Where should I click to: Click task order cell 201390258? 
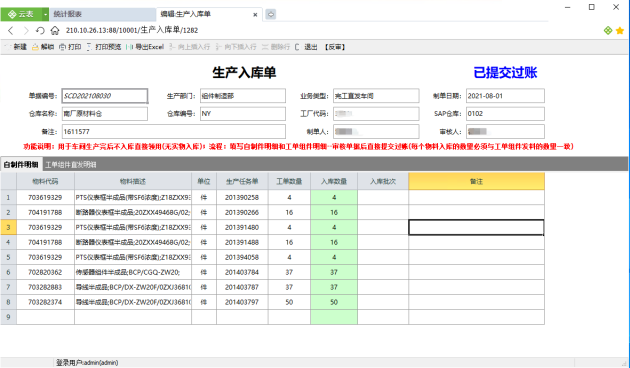pyautogui.click(x=242, y=198)
